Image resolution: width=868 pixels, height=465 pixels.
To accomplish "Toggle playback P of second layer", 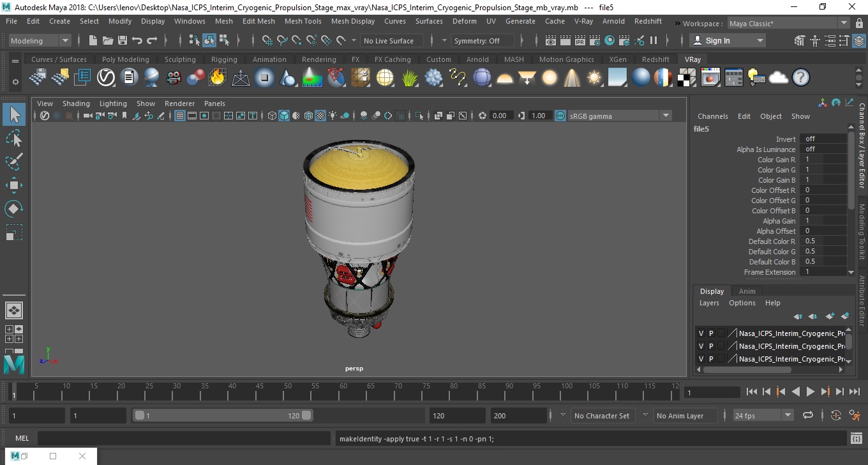I will click(x=711, y=346).
